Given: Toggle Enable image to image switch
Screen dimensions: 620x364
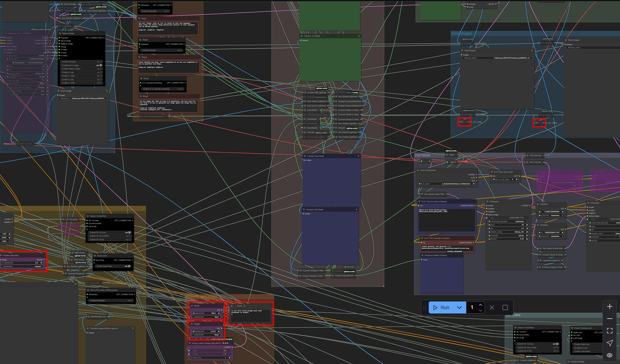Looking at the screenshot, I should click(x=81, y=69).
